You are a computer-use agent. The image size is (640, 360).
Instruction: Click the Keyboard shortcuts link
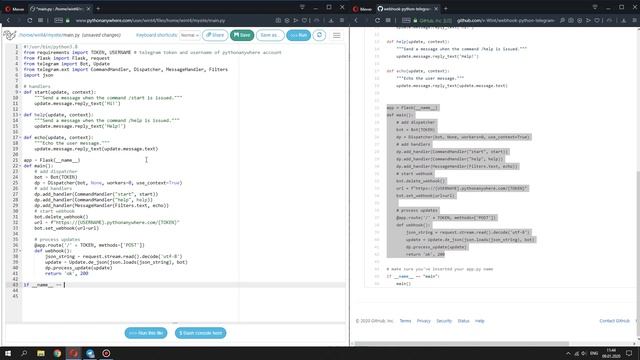pyautogui.click(x=156, y=35)
